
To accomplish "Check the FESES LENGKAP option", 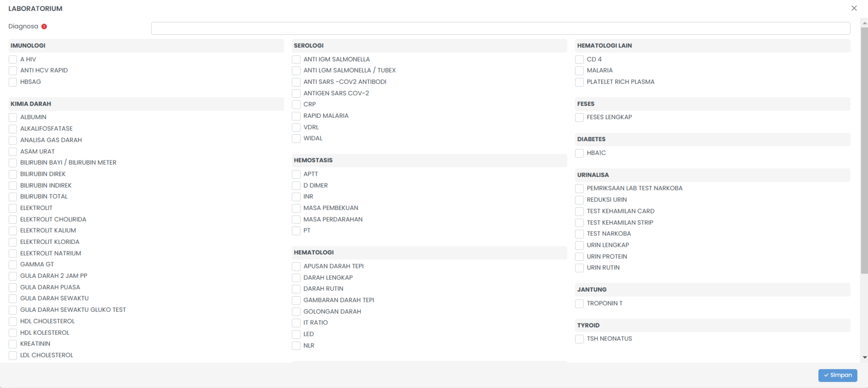I will click(579, 117).
